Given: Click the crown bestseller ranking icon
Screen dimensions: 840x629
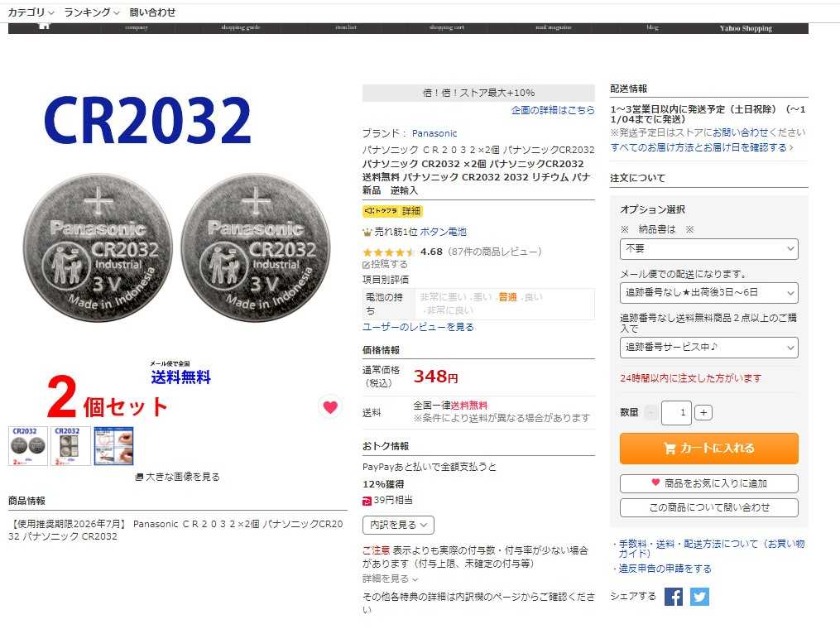Looking at the screenshot, I should pyautogui.click(x=367, y=232).
